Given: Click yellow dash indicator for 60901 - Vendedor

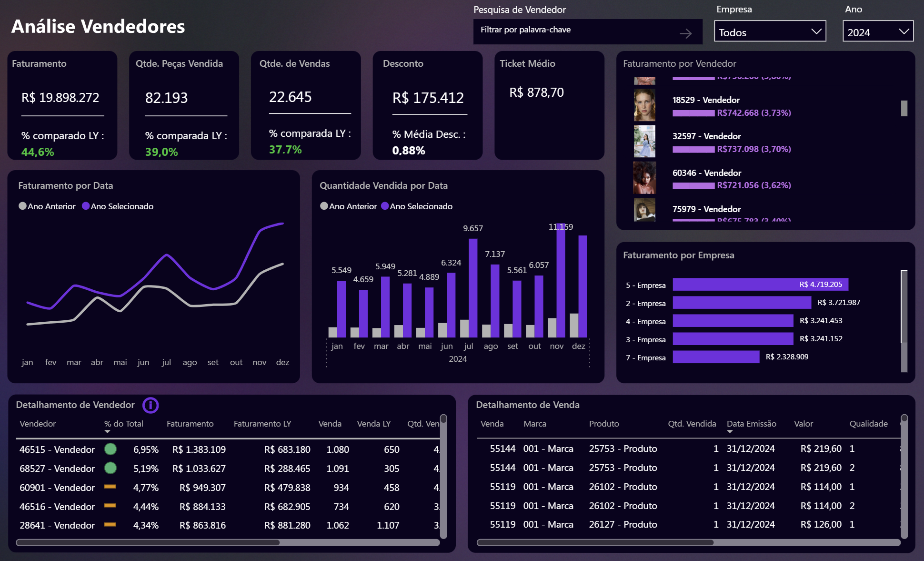Looking at the screenshot, I should click(x=110, y=487).
